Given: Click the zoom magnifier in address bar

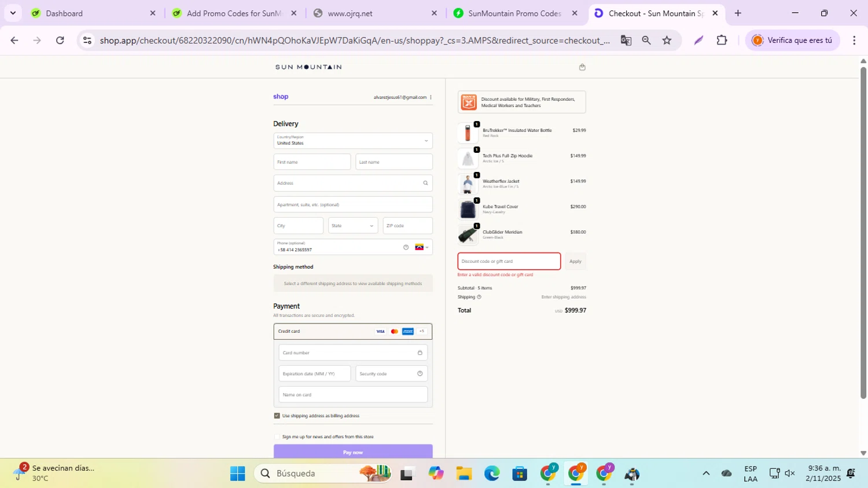Looking at the screenshot, I should tap(646, 40).
